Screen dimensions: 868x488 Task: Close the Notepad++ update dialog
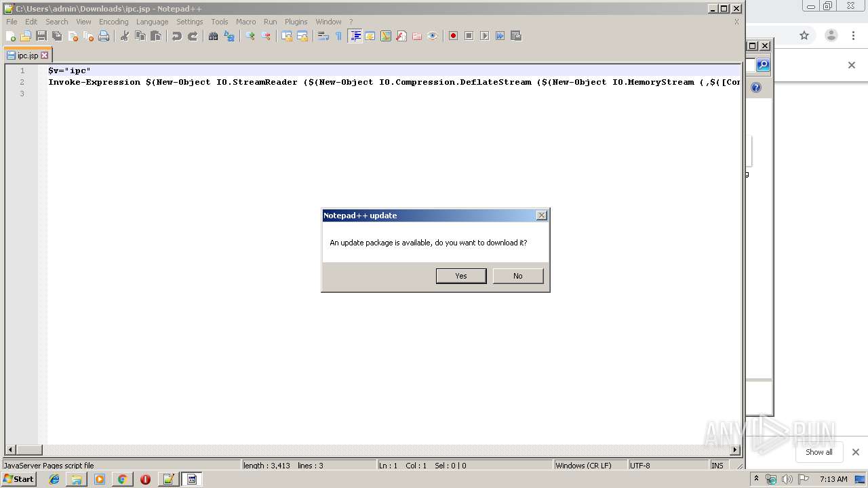pyautogui.click(x=541, y=216)
